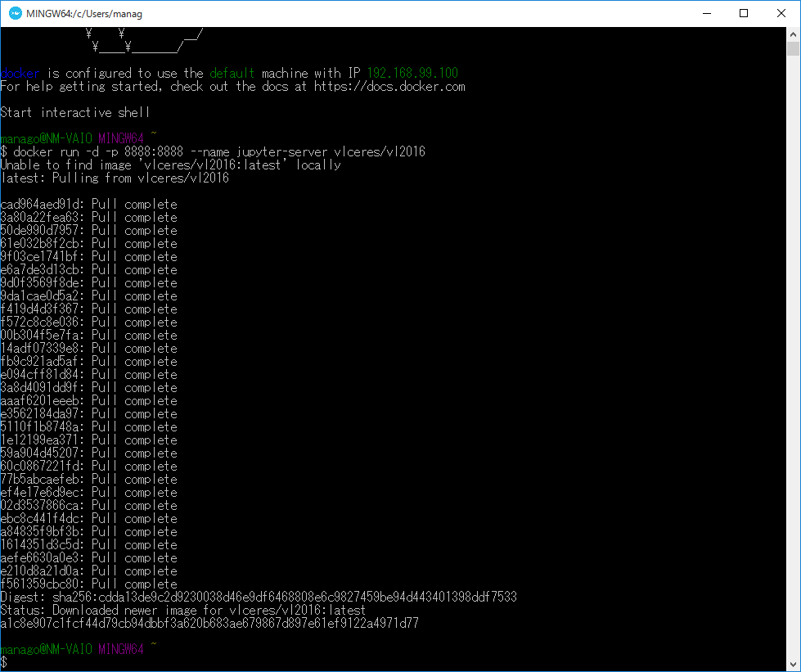The height and width of the screenshot is (672, 801).
Task: Maximize the MINGW64 terminal window
Action: 744,13
